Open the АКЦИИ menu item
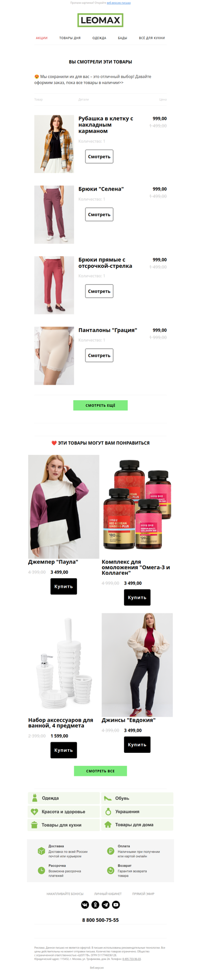Screen dimensions: 201x980 (42, 38)
